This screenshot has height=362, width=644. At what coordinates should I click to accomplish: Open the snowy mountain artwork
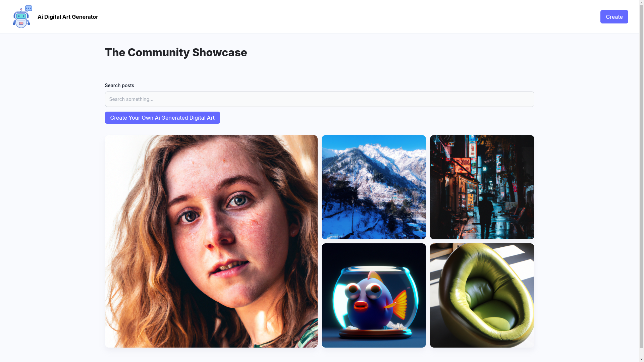tap(374, 187)
